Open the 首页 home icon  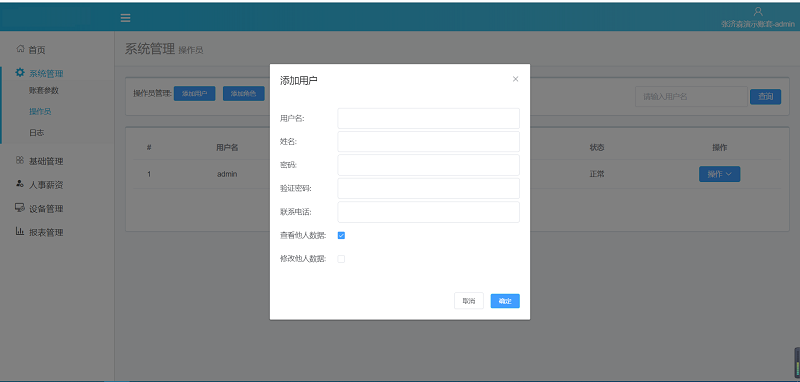(20, 48)
